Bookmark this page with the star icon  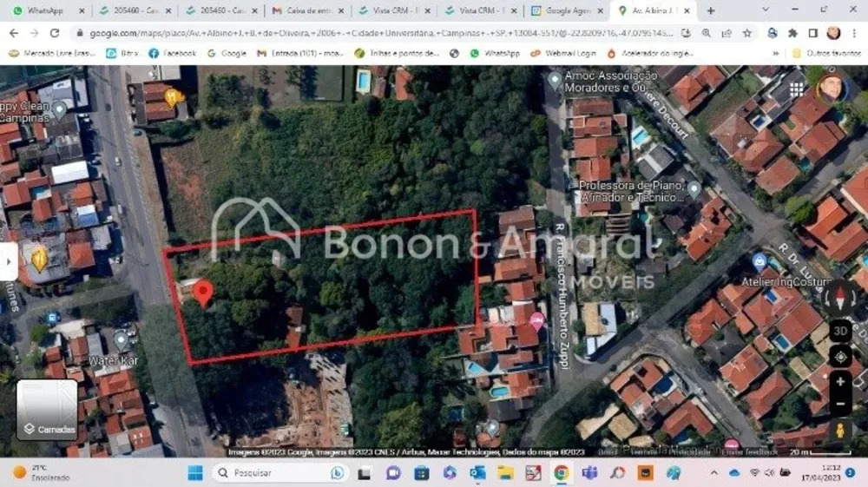tap(747, 33)
